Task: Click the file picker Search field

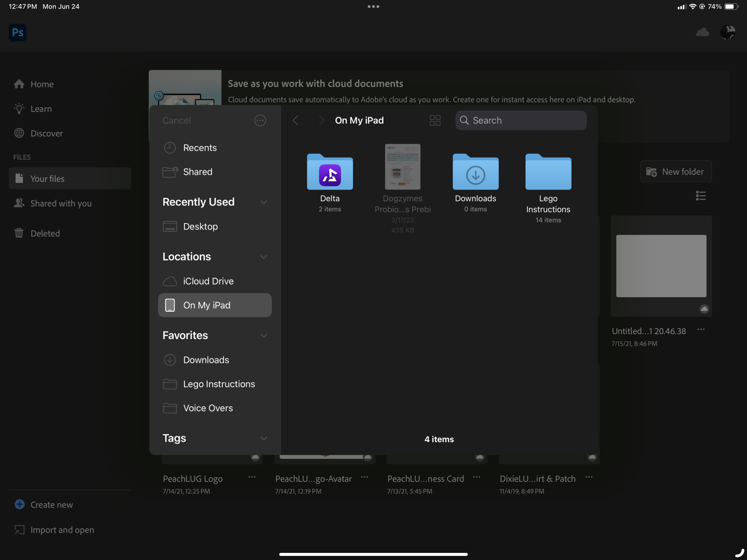Action: (521, 120)
